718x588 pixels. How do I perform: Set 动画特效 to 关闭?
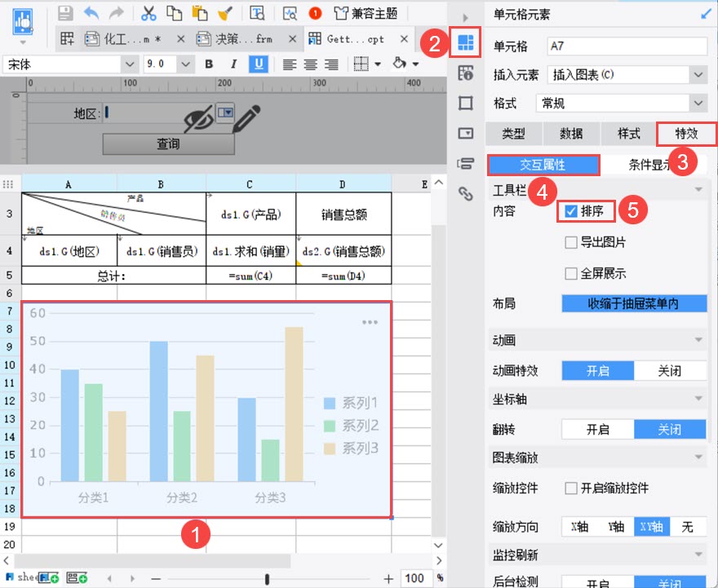point(670,370)
